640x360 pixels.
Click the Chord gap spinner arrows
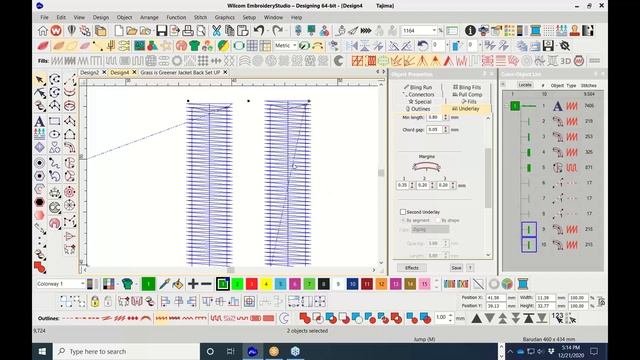pos(445,129)
